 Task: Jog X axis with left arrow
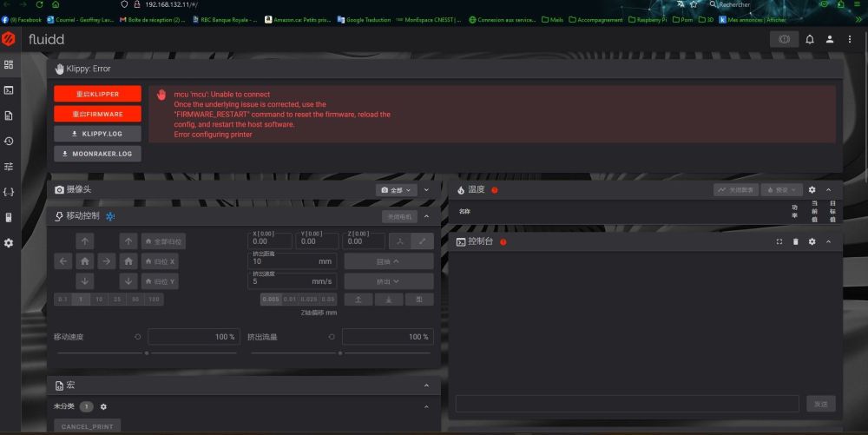[x=63, y=261]
